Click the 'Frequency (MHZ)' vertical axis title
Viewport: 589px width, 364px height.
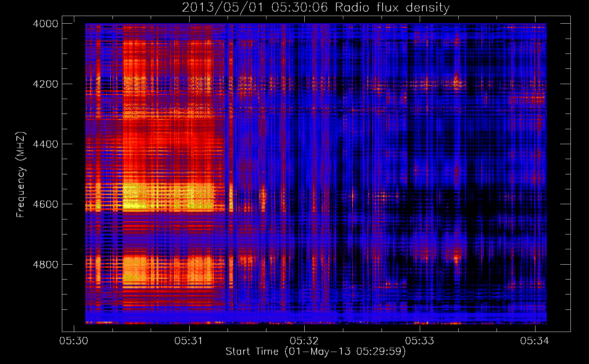21,175
